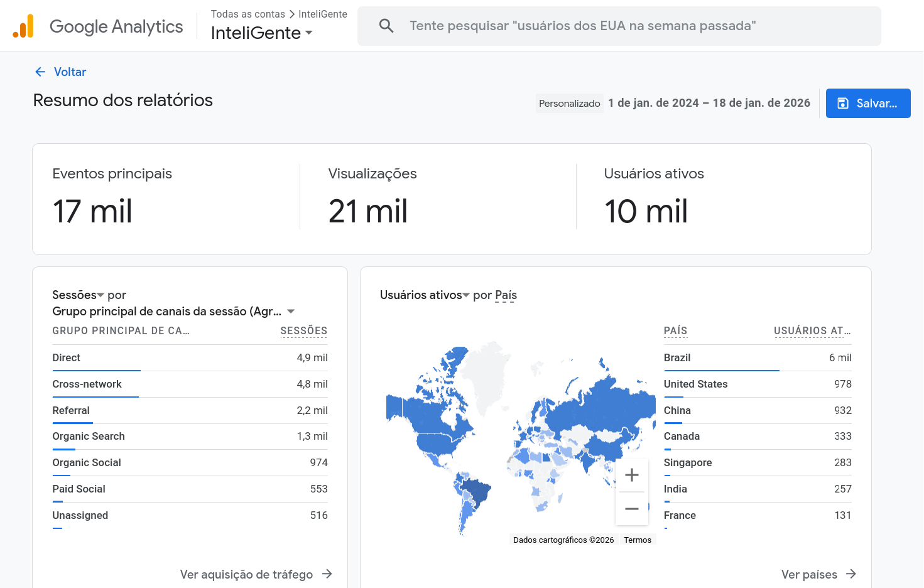Click the save disk icon
This screenshot has width=924, height=588.
843,104
